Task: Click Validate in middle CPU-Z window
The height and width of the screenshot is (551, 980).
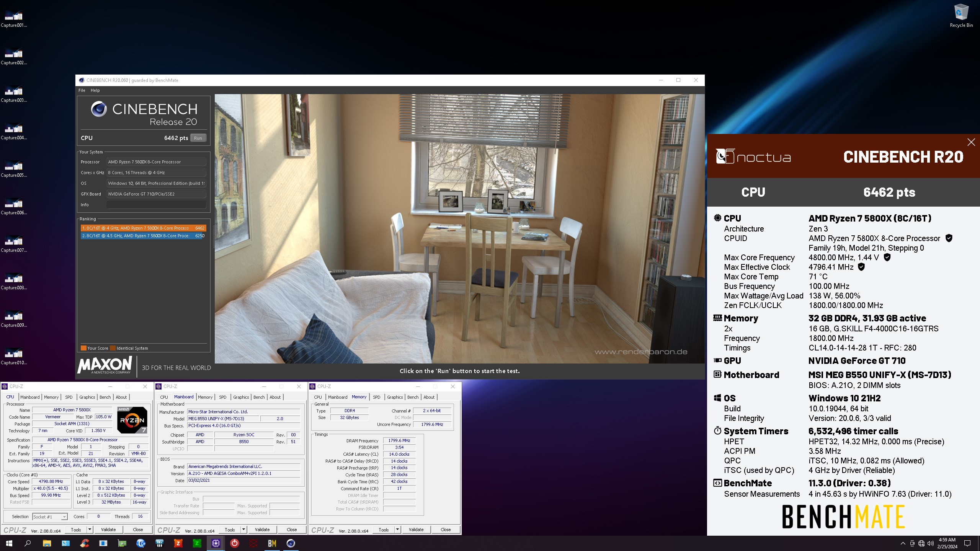Action: [x=262, y=530]
